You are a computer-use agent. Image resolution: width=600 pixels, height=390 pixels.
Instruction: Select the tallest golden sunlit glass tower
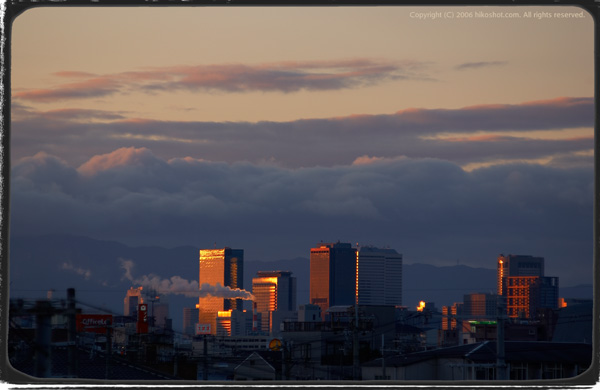221,289
